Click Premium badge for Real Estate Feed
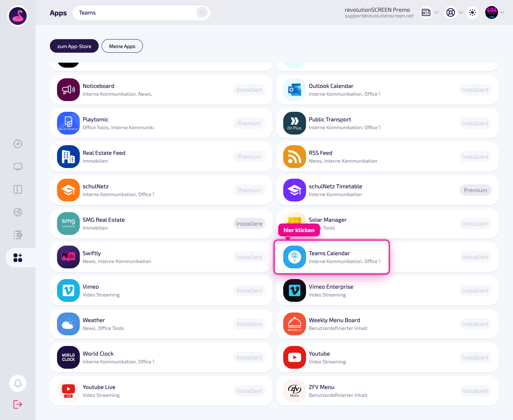 [249, 157]
